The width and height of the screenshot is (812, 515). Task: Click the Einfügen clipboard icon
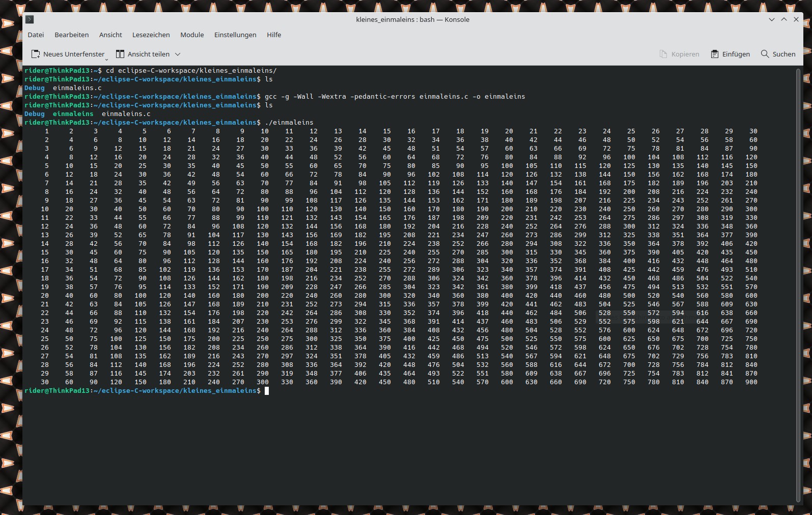pos(715,54)
